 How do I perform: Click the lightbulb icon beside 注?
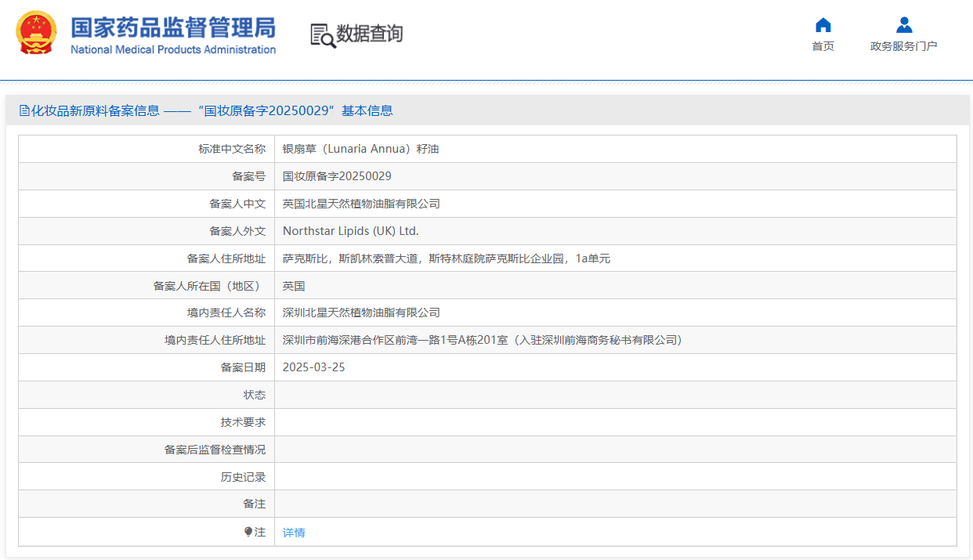tap(248, 532)
